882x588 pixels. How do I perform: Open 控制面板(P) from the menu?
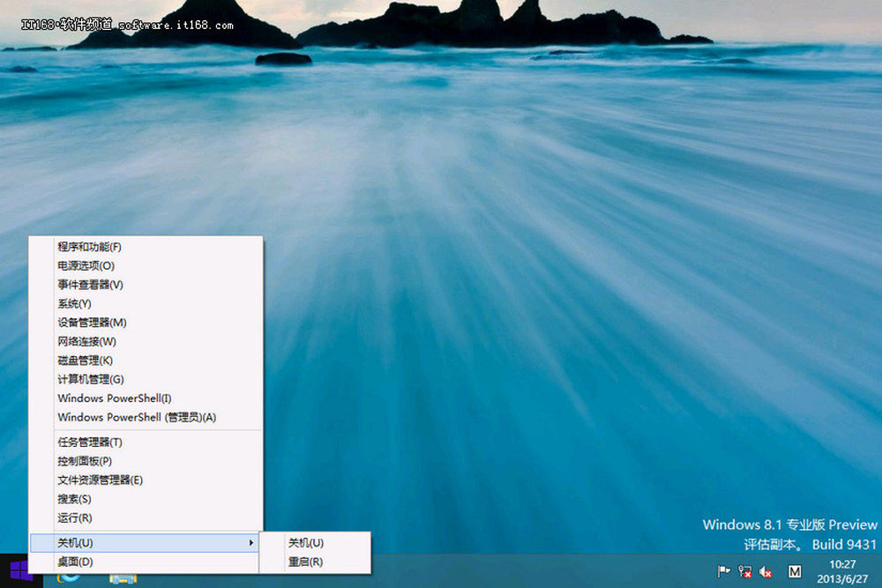click(83, 461)
